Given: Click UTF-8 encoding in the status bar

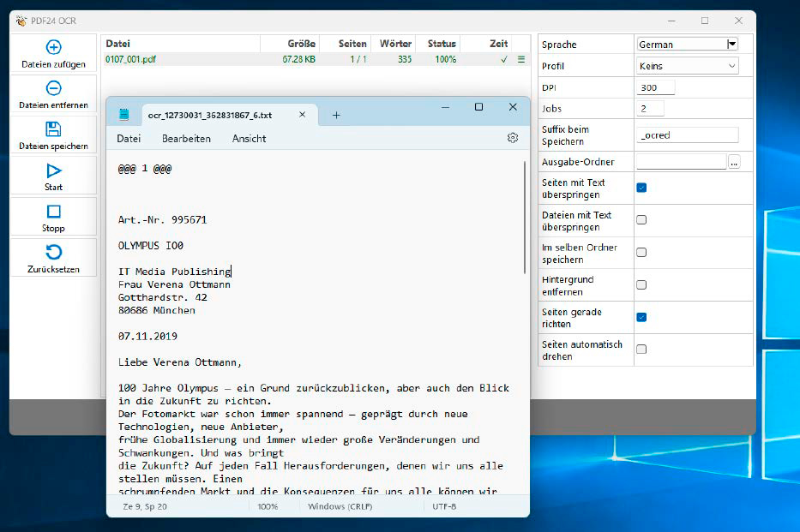Looking at the screenshot, I should tap(444, 506).
